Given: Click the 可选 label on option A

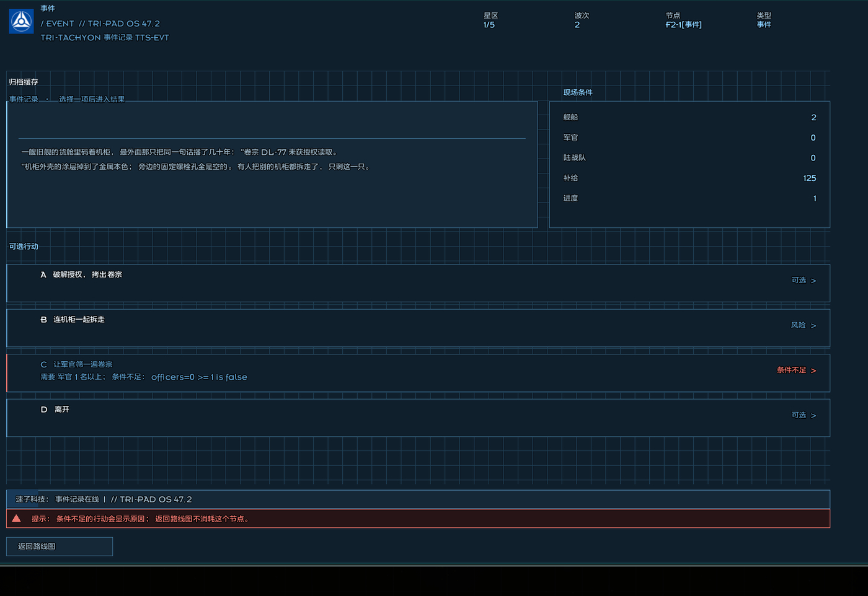Looking at the screenshot, I should click(799, 281).
